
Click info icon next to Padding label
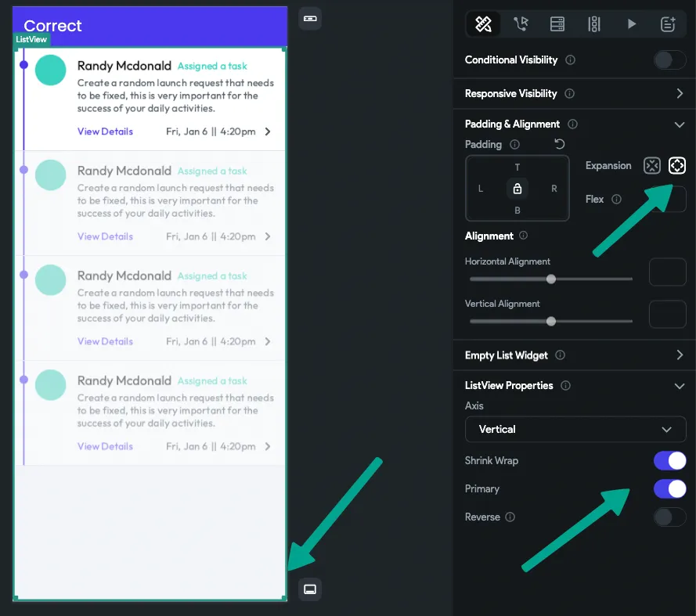(x=514, y=144)
